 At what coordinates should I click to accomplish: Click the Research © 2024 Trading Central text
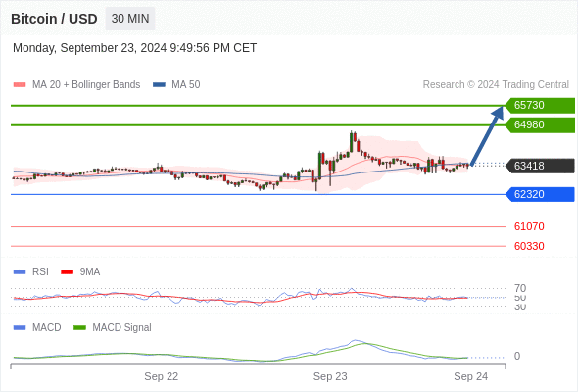tap(496, 85)
